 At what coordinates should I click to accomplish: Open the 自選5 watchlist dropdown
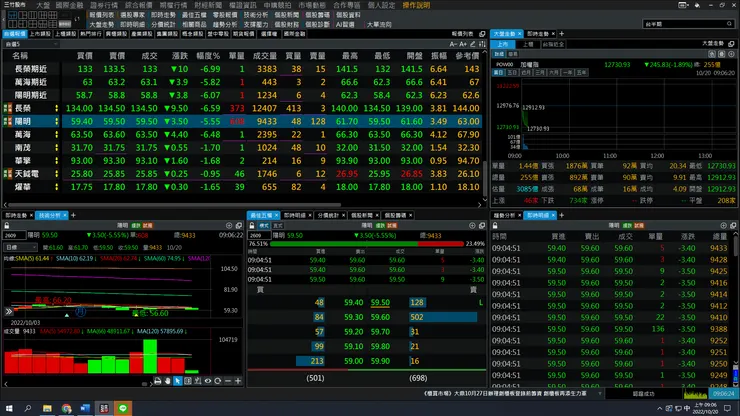[31, 44]
